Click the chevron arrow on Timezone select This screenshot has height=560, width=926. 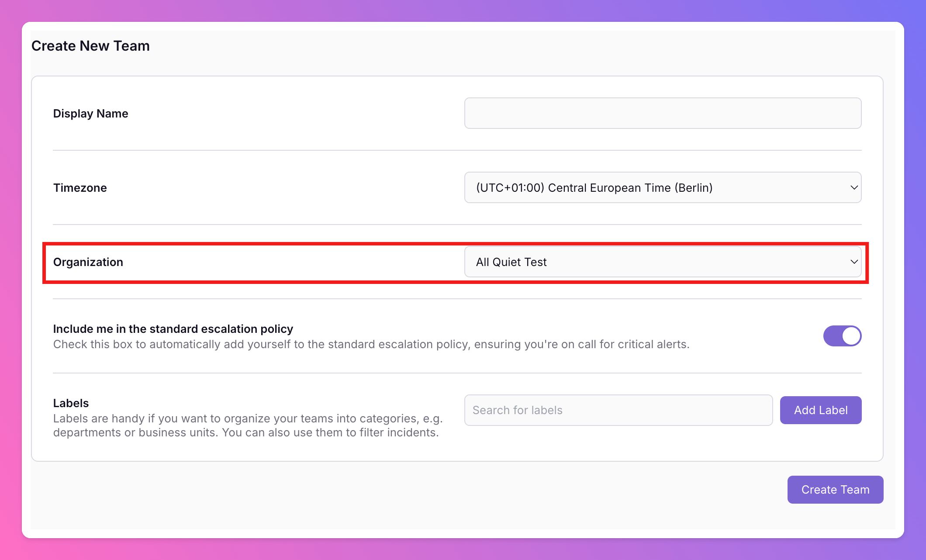(853, 187)
